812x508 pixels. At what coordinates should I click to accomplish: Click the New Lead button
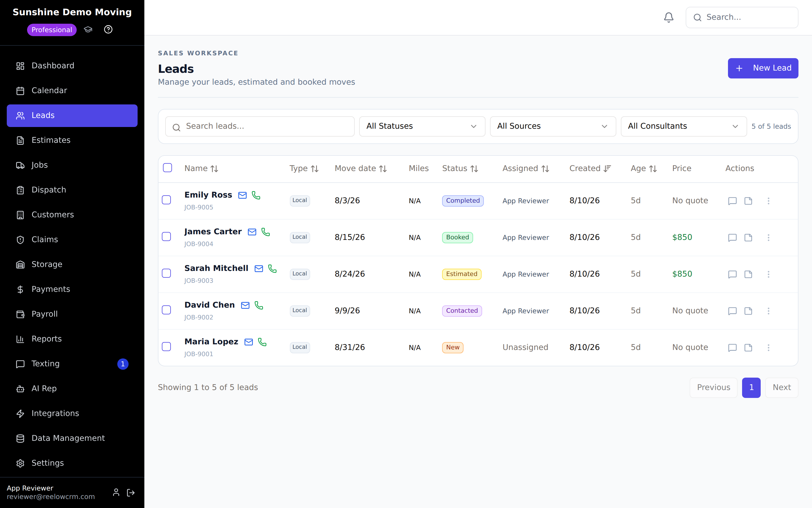[763, 68]
